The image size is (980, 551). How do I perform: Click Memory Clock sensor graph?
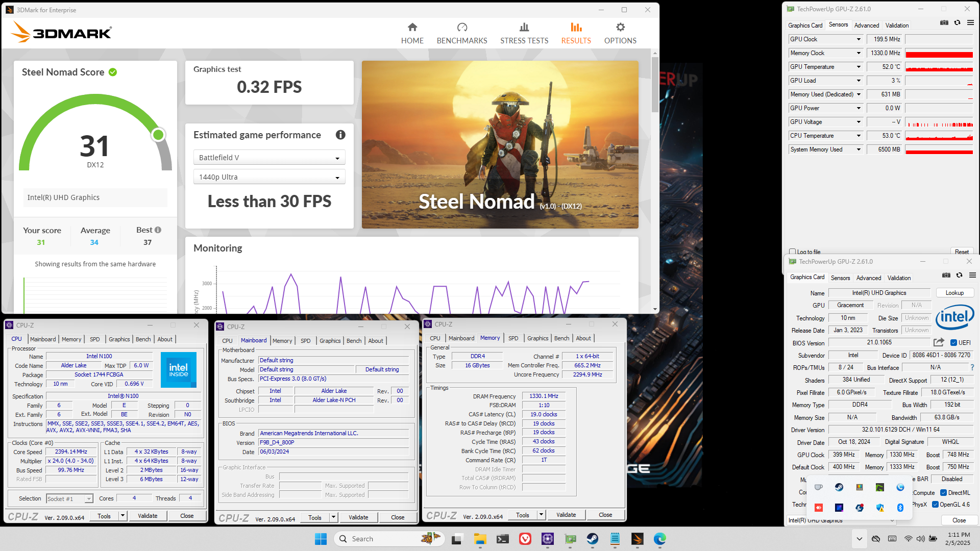point(939,53)
